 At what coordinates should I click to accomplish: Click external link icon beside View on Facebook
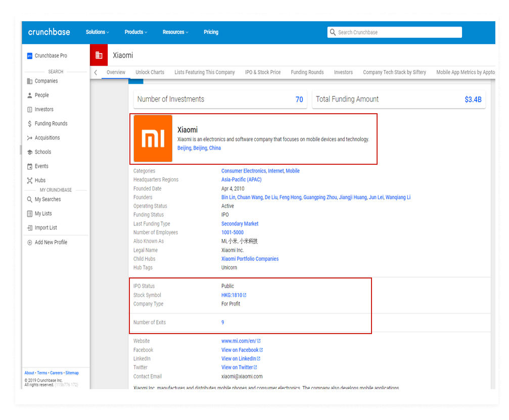tap(261, 350)
